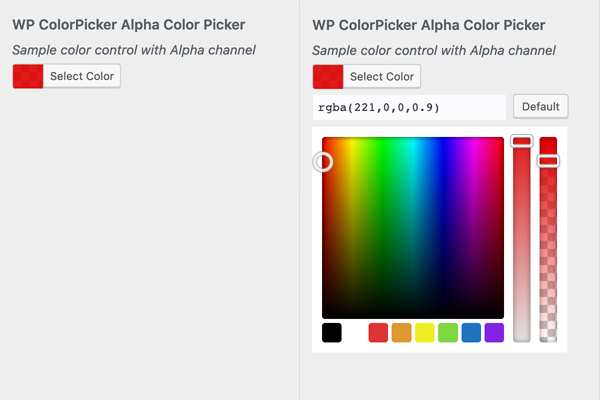
Task: Click the Default button
Action: [540, 107]
